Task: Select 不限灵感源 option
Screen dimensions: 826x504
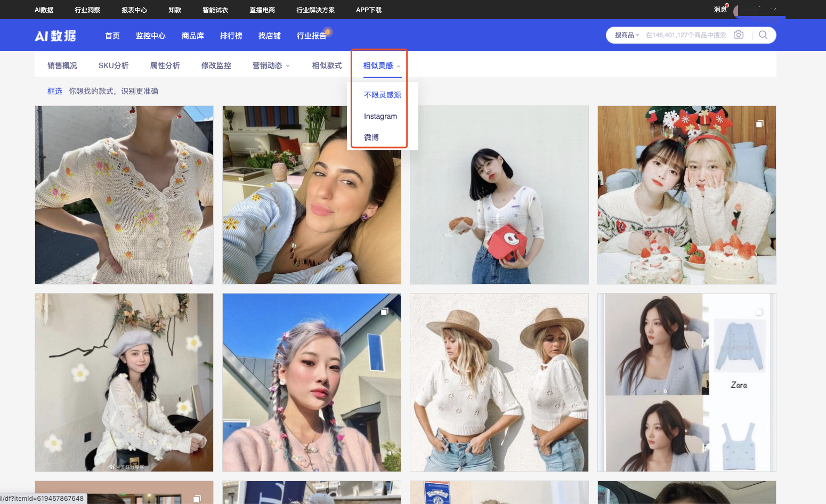Action: click(383, 95)
